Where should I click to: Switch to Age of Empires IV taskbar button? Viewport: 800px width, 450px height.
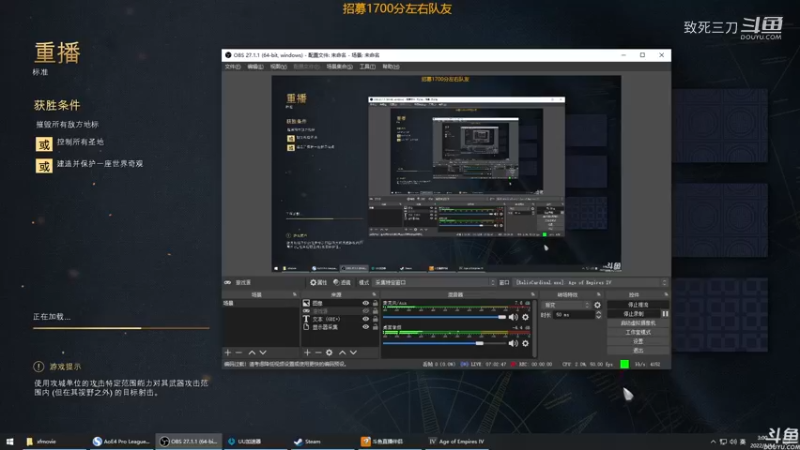click(457, 442)
